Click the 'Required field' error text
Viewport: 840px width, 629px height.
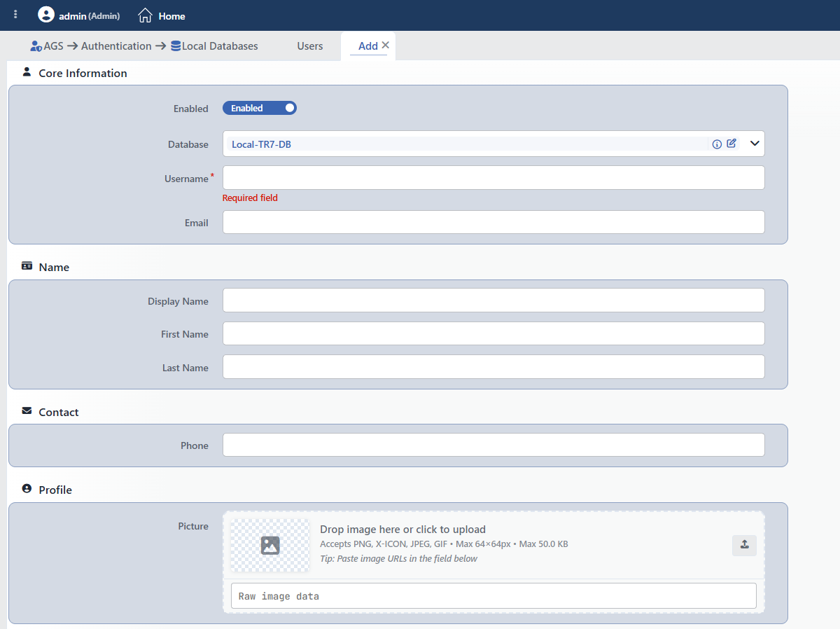click(x=250, y=198)
